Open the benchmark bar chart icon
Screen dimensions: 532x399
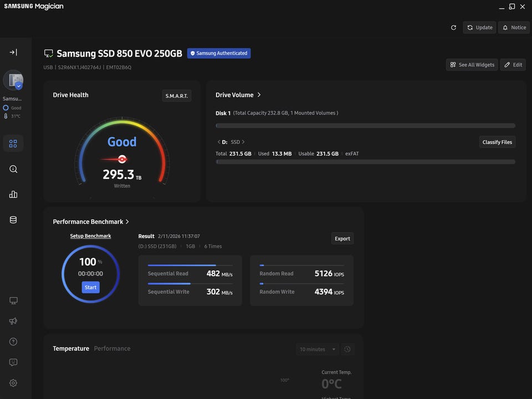[13, 195]
